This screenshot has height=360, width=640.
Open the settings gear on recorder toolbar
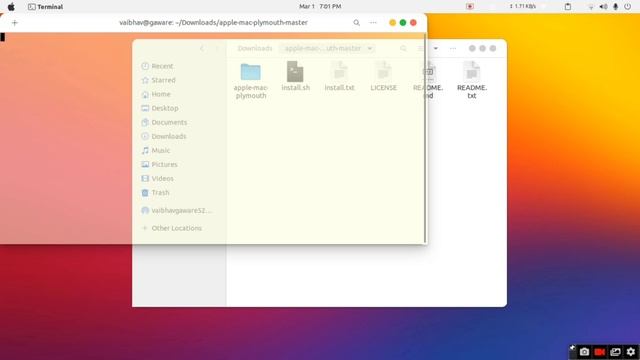(631, 352)
